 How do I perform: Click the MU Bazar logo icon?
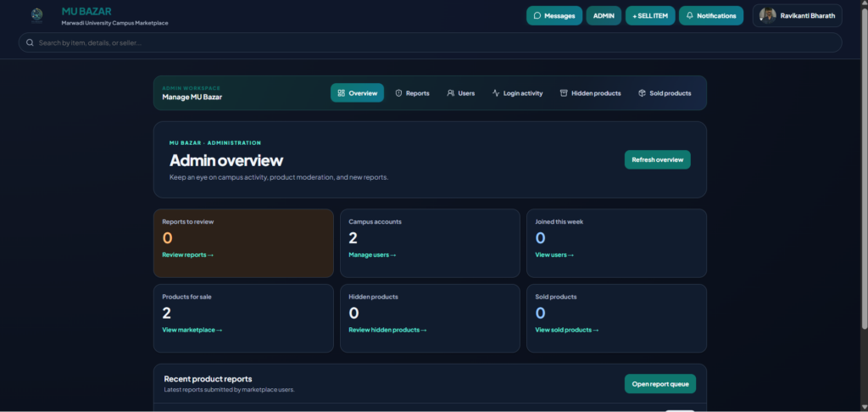point(37,15)
